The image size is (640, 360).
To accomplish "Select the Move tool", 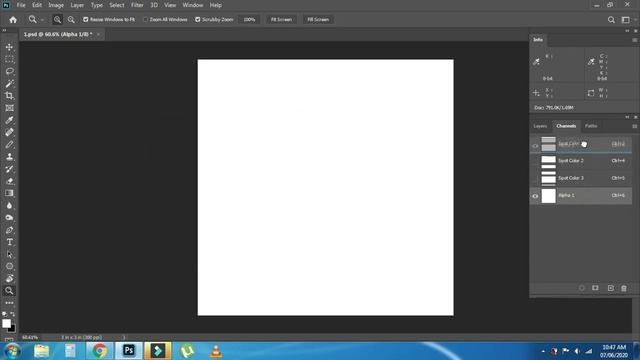I will pyautogui.click(x=9, y=47).
